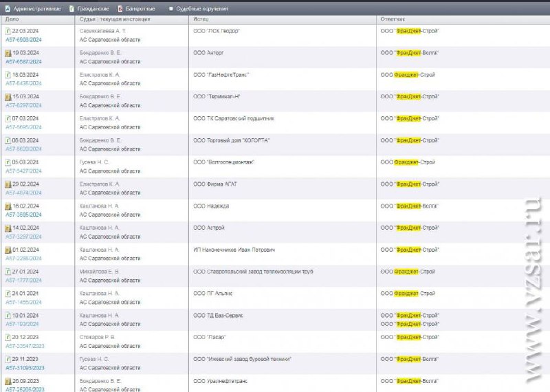The width and height of the screenshot is (550, 392).
Task: Click the case type icon beside 24.01.2024
Action: 8,294
